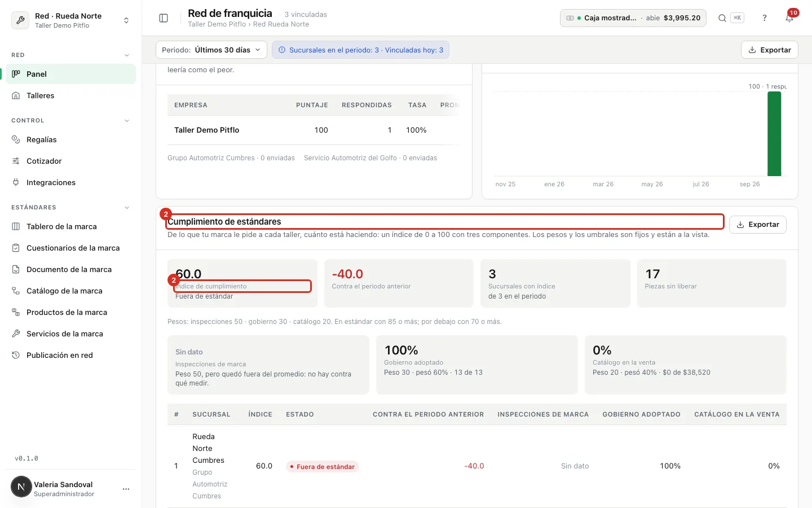Viewport: 812px width, 508px height.
Task: Click the version label v0.1.0
Action: [x=27, y=458]
